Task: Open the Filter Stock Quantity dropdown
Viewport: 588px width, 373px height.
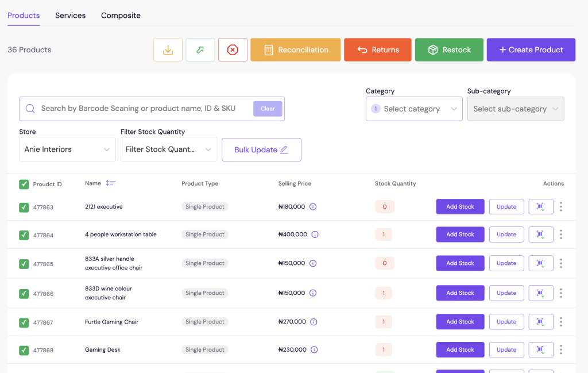Action: tap(169, 149)
